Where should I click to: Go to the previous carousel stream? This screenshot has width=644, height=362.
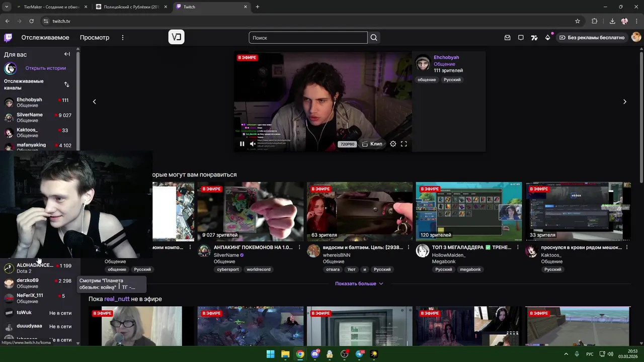point(94,102)
